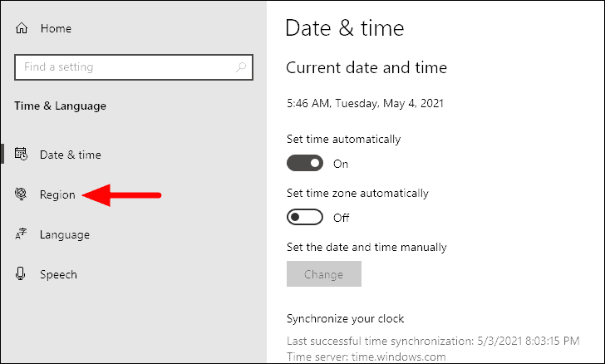Turn off Set time automatically toggle
This screenshot has height=364, width=605.
pos(305,163)
